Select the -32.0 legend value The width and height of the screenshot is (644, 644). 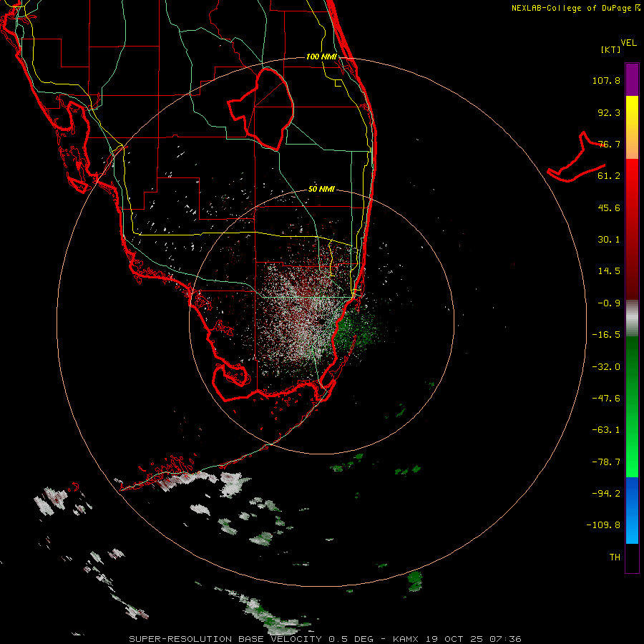pyautogui.click(x=606, y=367)
